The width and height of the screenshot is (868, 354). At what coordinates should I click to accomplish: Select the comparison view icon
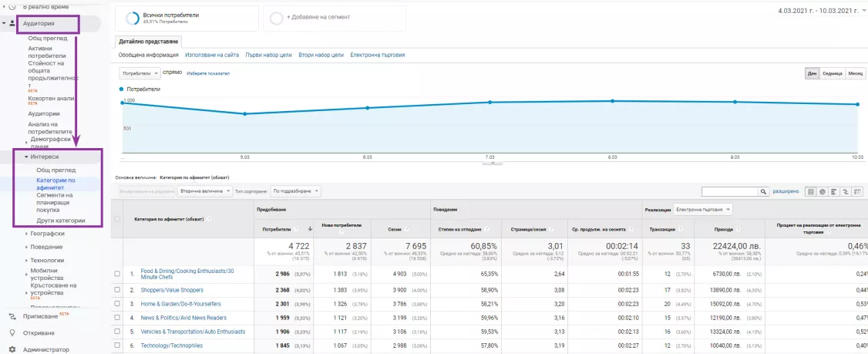(x=846, y=192)
